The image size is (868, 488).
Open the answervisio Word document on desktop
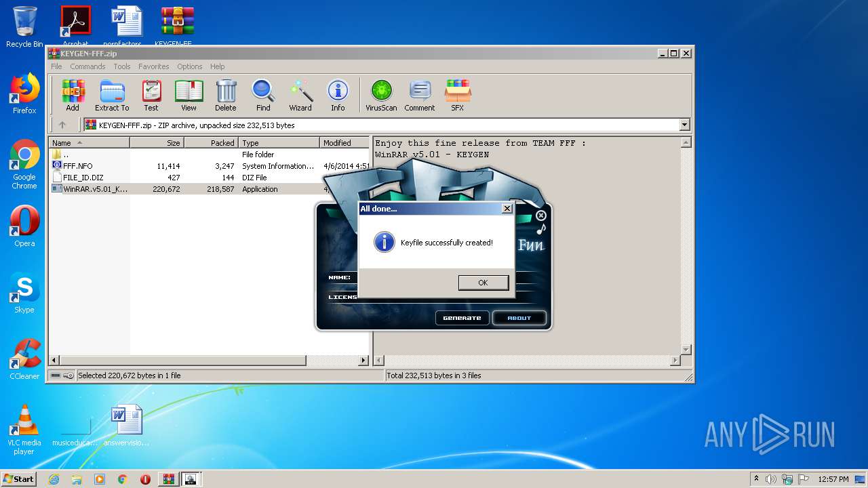[x=126, y=426]
